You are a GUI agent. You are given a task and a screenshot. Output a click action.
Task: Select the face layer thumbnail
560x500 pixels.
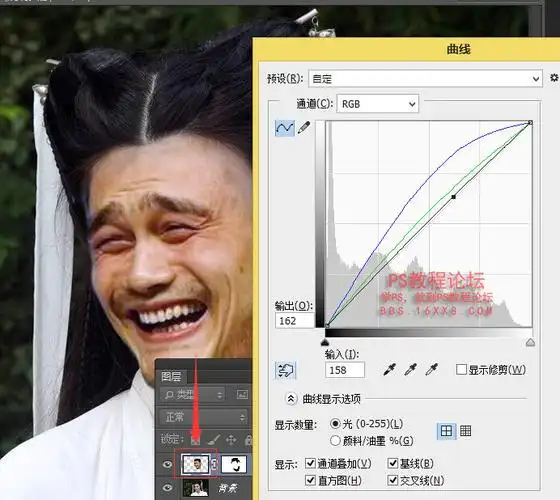195,464
